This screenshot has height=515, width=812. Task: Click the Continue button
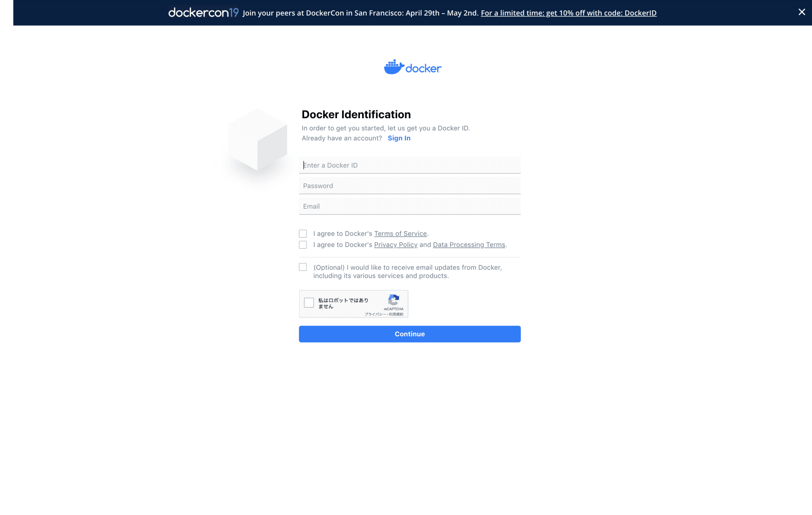[x=409, y=334]
